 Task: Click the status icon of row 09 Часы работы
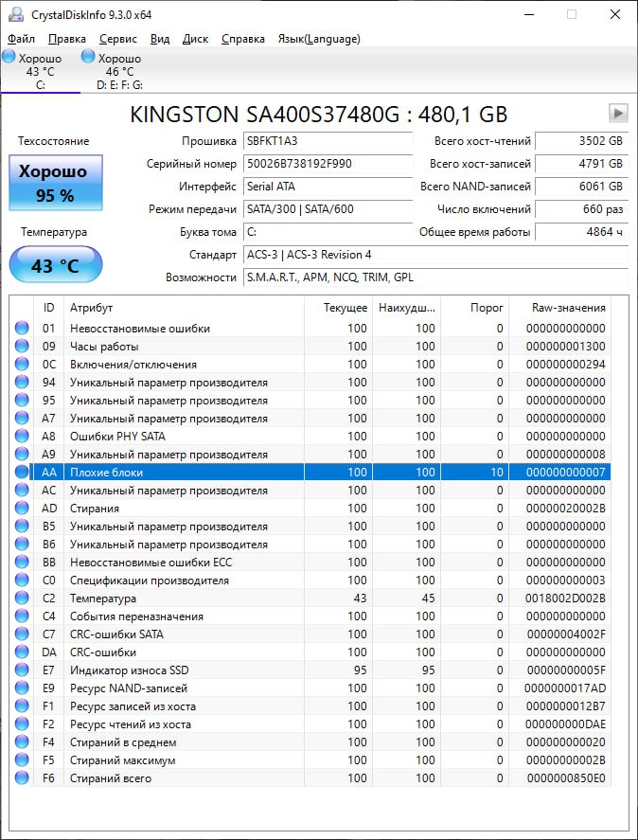click(22, 346)
